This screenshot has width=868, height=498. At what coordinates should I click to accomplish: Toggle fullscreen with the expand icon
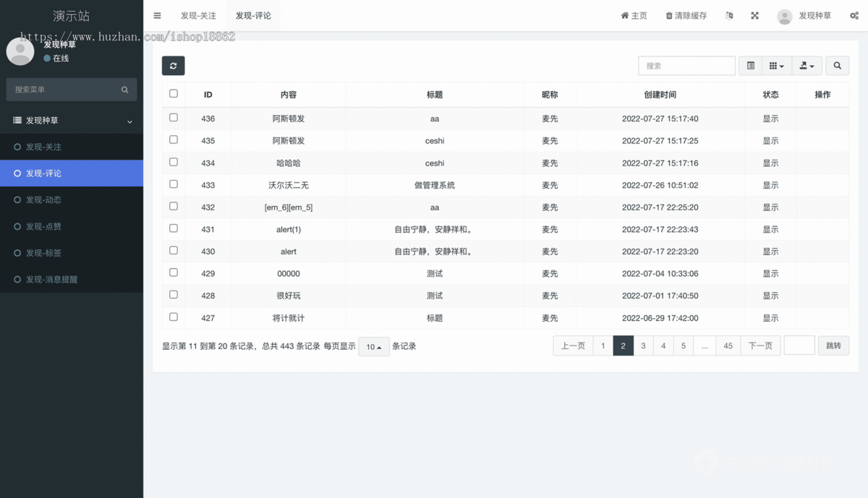click(754, 14)
